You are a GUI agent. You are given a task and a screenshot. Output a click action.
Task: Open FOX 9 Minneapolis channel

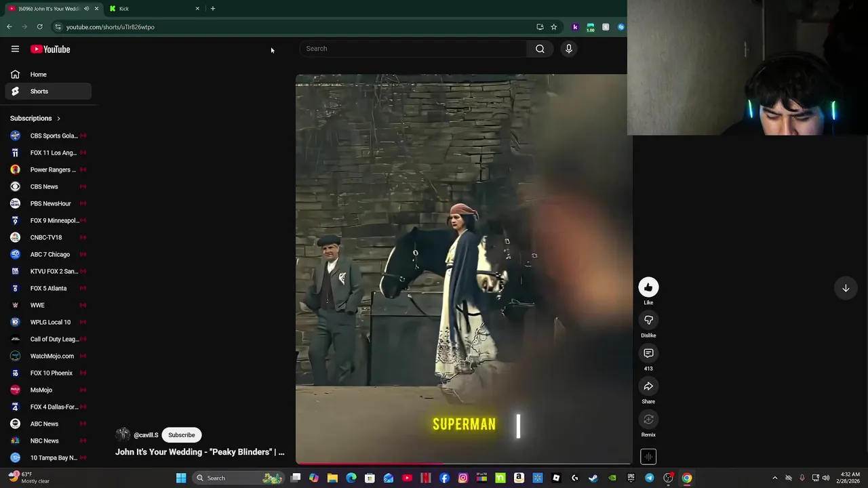pyautogui.click(x=48, y=220)
